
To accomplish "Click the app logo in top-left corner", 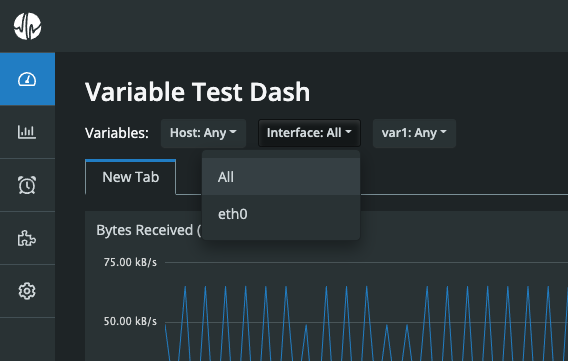I will tap(28, 26).
